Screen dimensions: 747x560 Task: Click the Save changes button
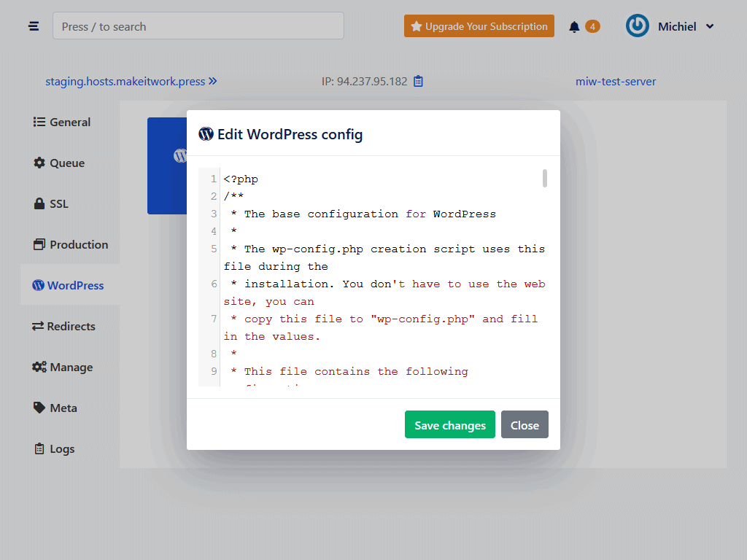(450, 424)
